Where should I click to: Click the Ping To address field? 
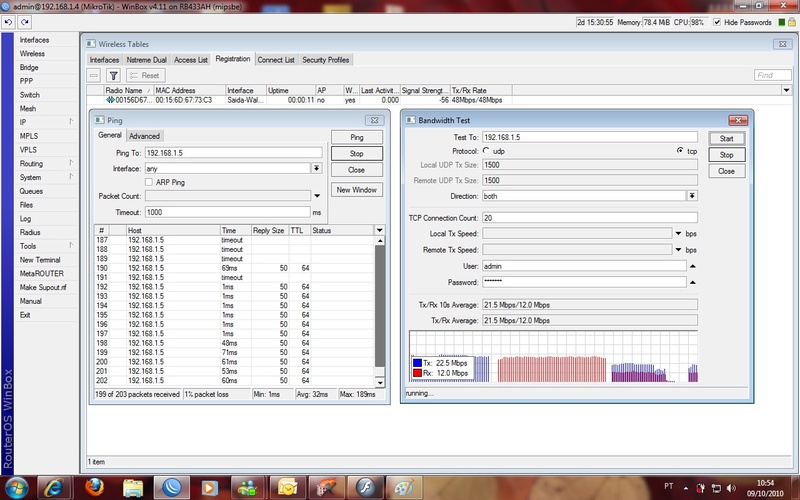coord(232,153)
